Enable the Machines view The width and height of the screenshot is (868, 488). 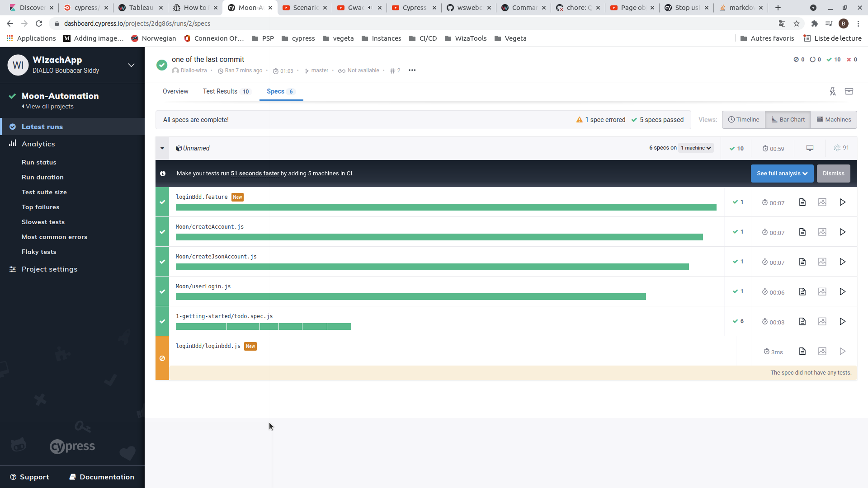pos(834,119)
